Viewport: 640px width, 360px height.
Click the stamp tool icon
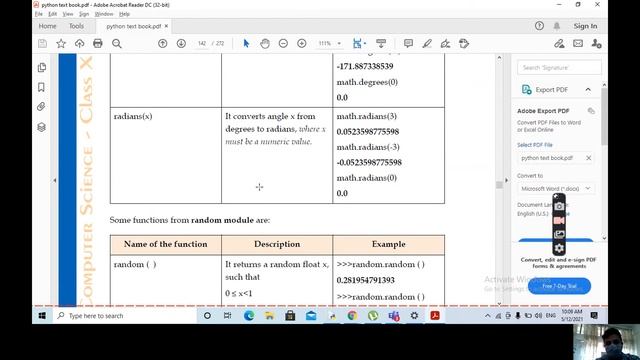[464, 43]
